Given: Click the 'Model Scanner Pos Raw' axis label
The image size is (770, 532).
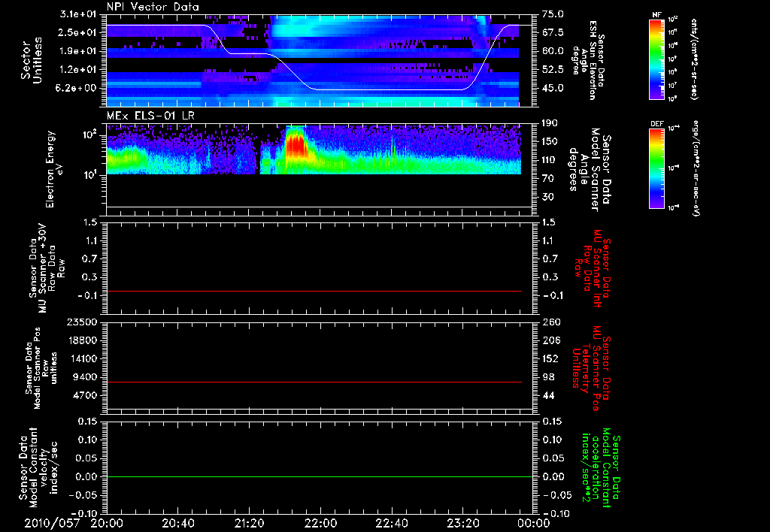Looking at the screenshot, I should [42, 368].
